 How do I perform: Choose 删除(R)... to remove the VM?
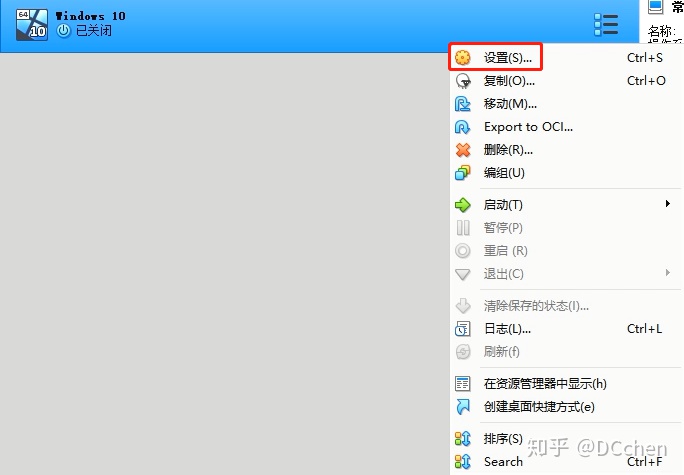508,150
